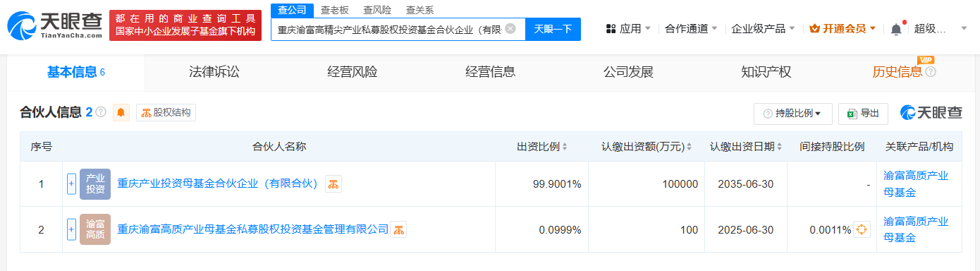980x271 pixels.
Task: Click the 2025-06-30 date cell
Action: click(x=746, y=229)
